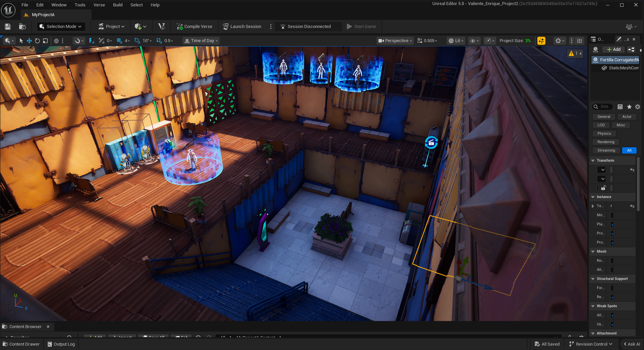Open the team members icon dropdown
This screenshot has width=644, height=350.
(x=631, y=27)
